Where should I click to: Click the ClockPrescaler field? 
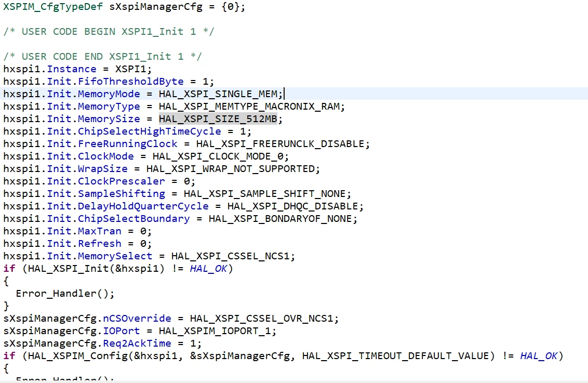coord(121,181)
